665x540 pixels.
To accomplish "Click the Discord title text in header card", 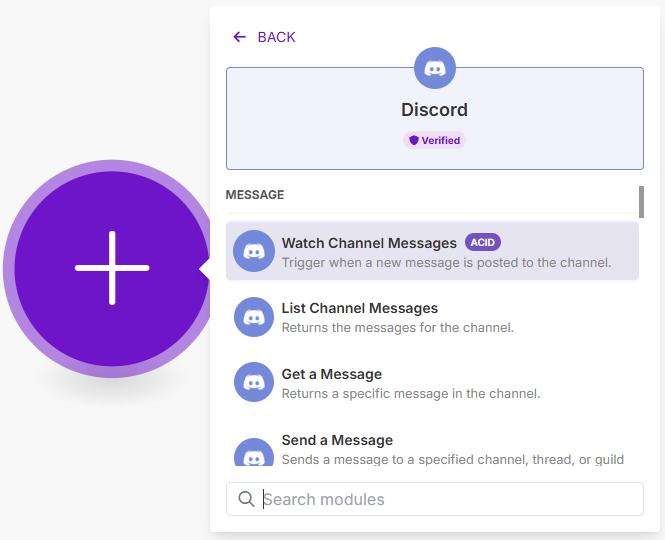I will 435,110.
